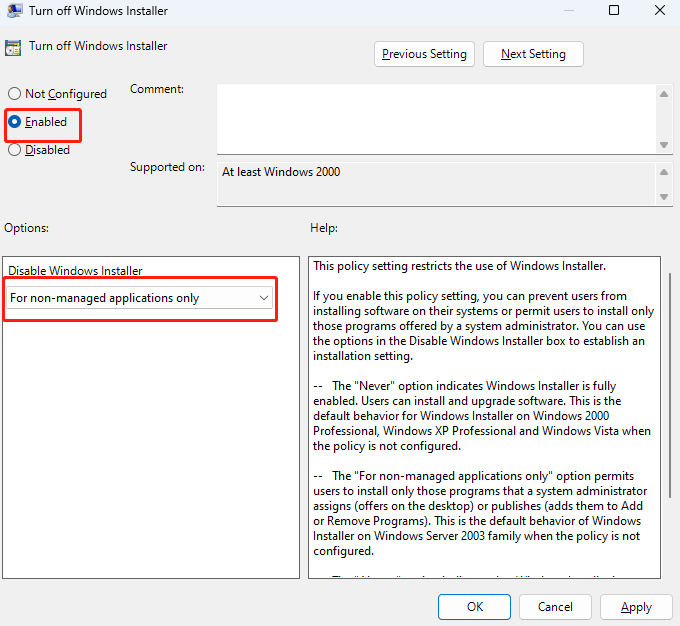Viewport: 680px width, 626px height.
Task: Confirm with the OK button
Action: [474, 606]
